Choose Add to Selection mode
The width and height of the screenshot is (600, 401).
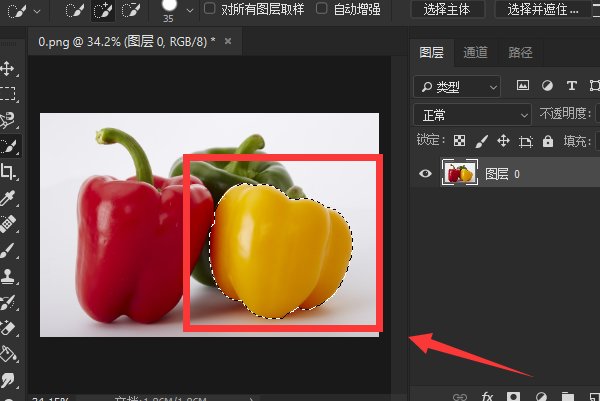pyautogui.click(x=103, y=11)
